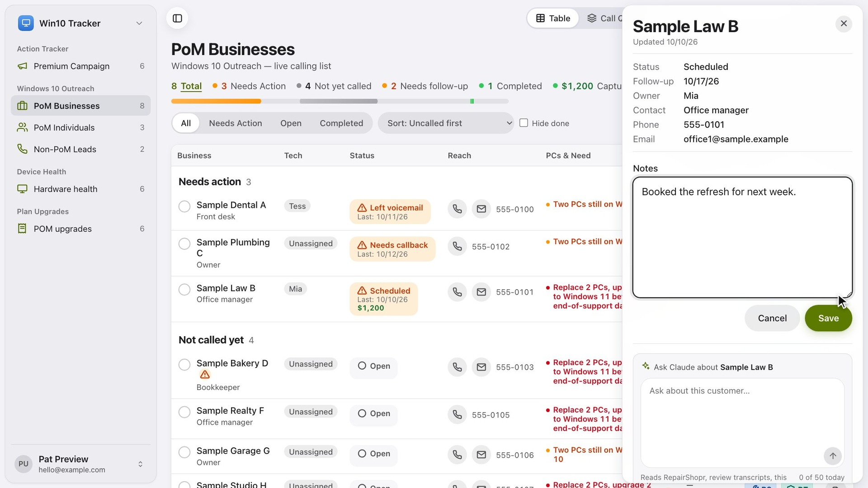The image size is (868, 488).
Task: Click the email icon for Sample Dental A
Action: [481, 209]
